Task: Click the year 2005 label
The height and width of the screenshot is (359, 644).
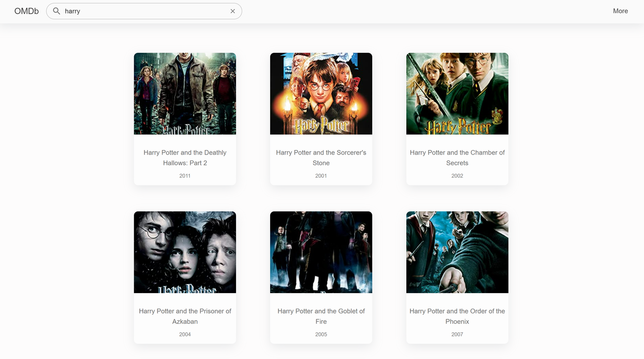Action: [321, 334]
